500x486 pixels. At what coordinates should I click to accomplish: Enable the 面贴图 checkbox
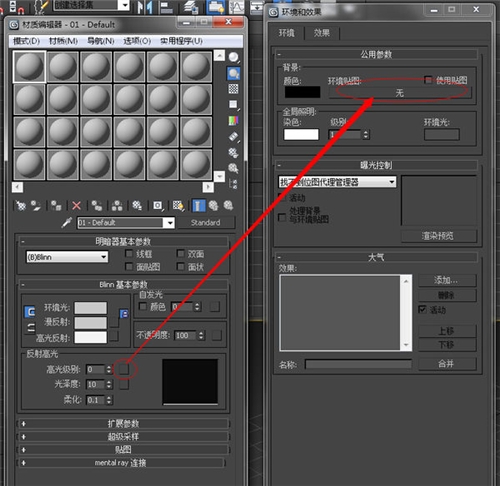(x=129, y=266)
